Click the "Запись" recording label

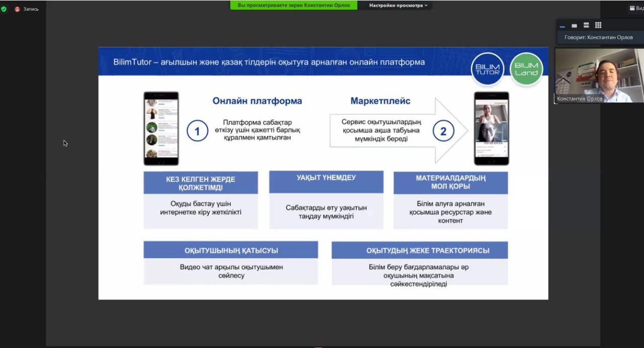pyautogui.click(x=31, y=9)
